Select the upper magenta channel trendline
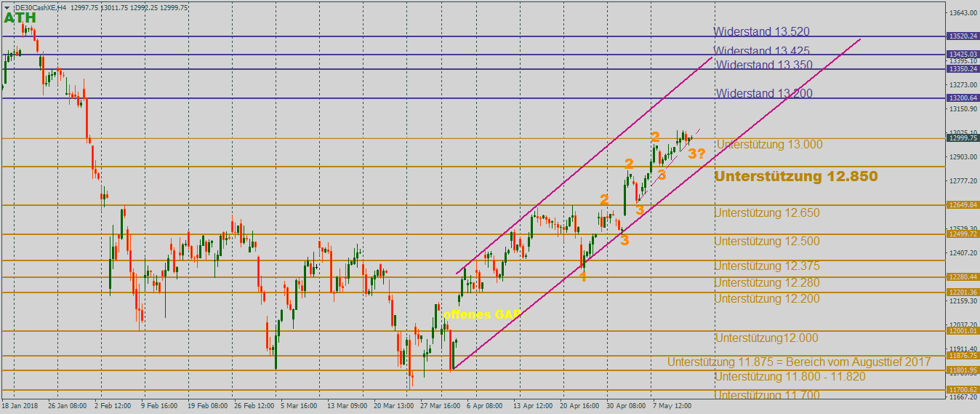 click(585, 164)
